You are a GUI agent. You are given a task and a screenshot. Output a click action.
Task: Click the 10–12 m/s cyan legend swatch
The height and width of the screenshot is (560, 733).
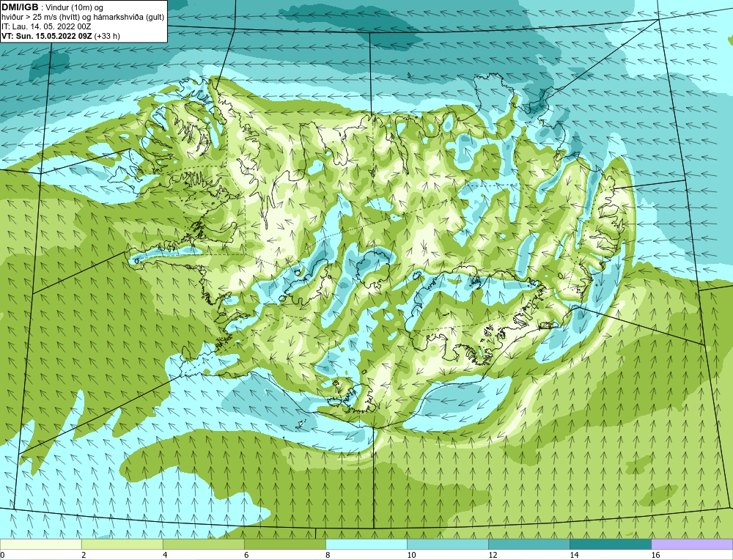click(447, 544)
